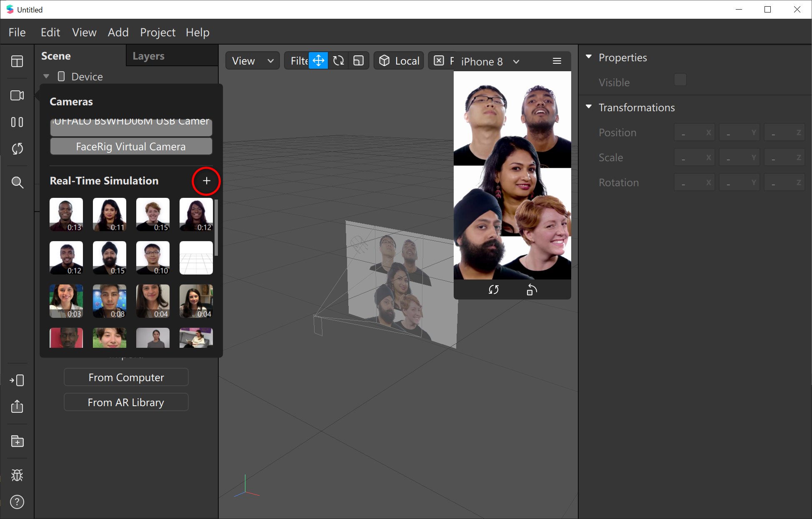The image size is (812, 519).
Task: Select the turbaned man 0:15 thumbnail
Action: (x=110, y=258)
